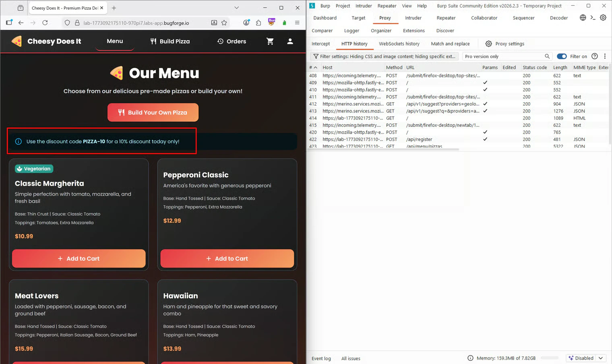Reload the page in Firefox
The width and height of the screenshot is (612, 364).
45,23
